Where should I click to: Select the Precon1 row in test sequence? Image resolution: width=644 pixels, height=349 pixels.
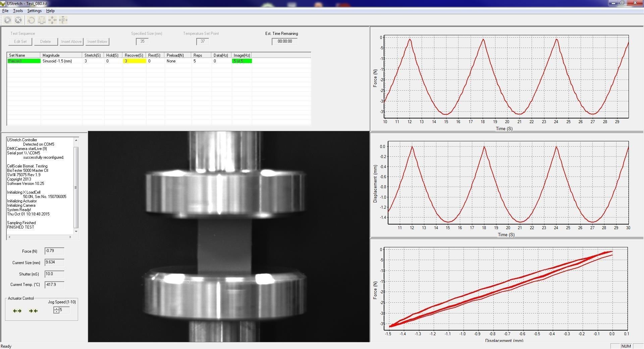click(23, 61)
